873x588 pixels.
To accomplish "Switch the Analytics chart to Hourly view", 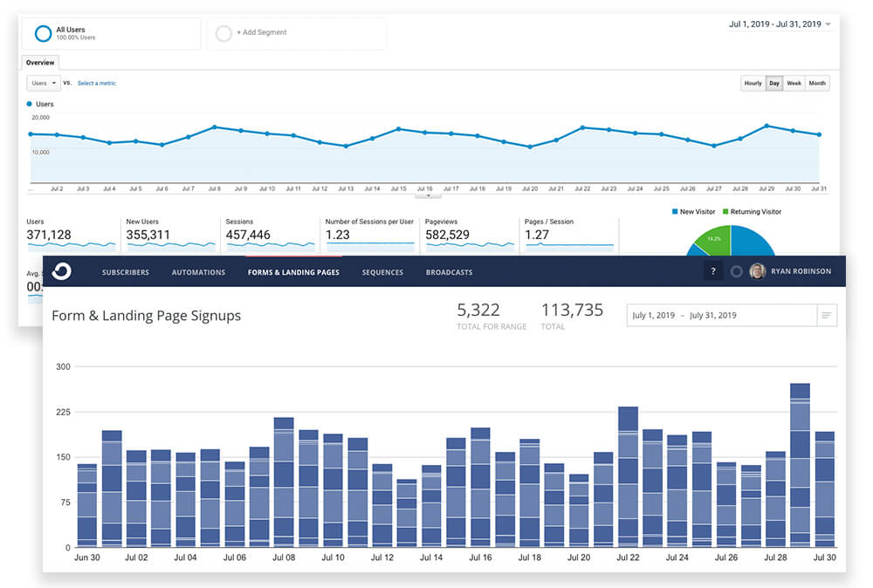I will 753,83.
